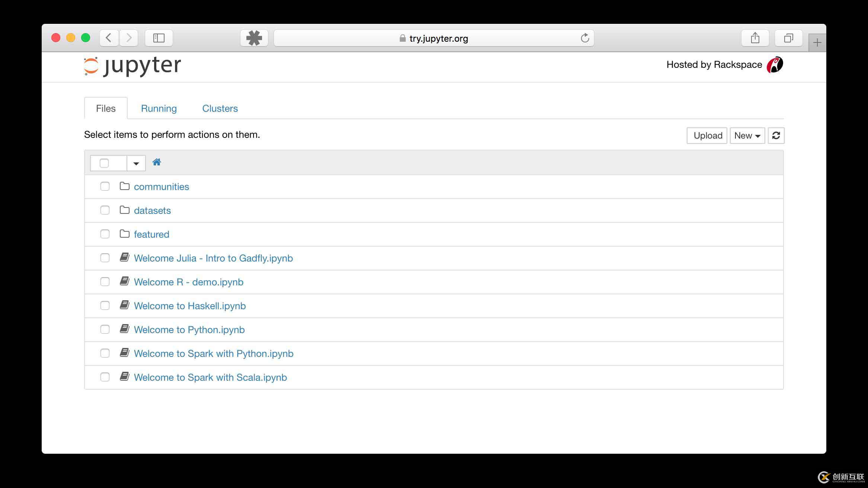Screen dimensions: 868x488
Task: Select the Julia Gadfly notebook checkbox
Action: (x=105, y=258)
